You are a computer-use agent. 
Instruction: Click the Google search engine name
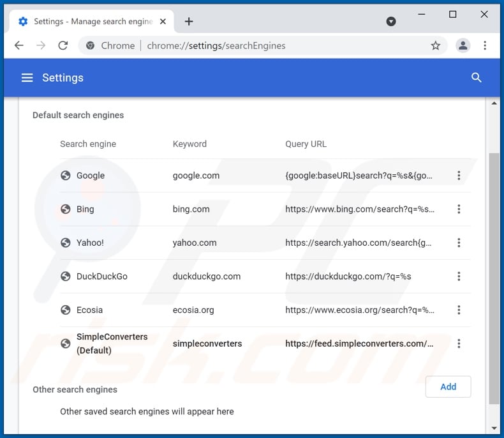(x=91, y=176)
